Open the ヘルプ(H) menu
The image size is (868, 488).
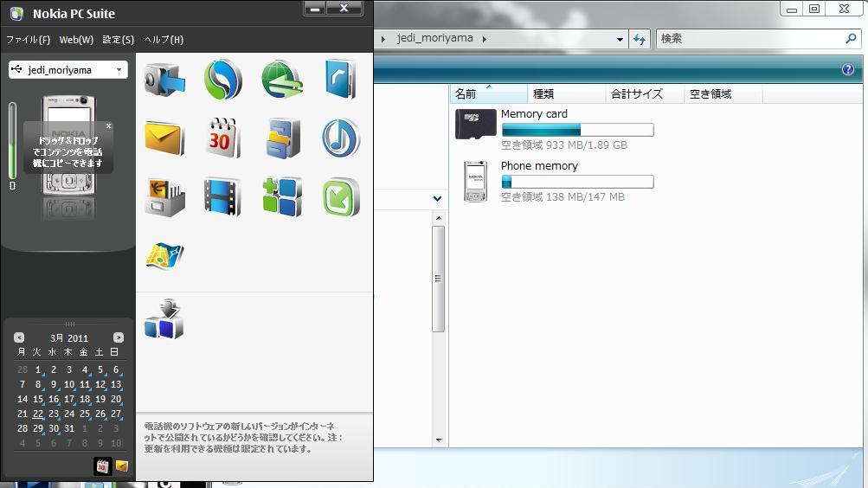(x=164, y=40)
